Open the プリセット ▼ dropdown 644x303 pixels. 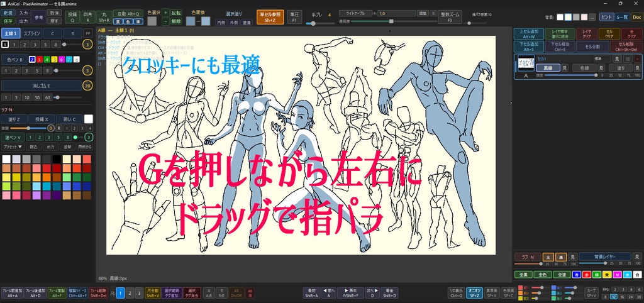13,146
